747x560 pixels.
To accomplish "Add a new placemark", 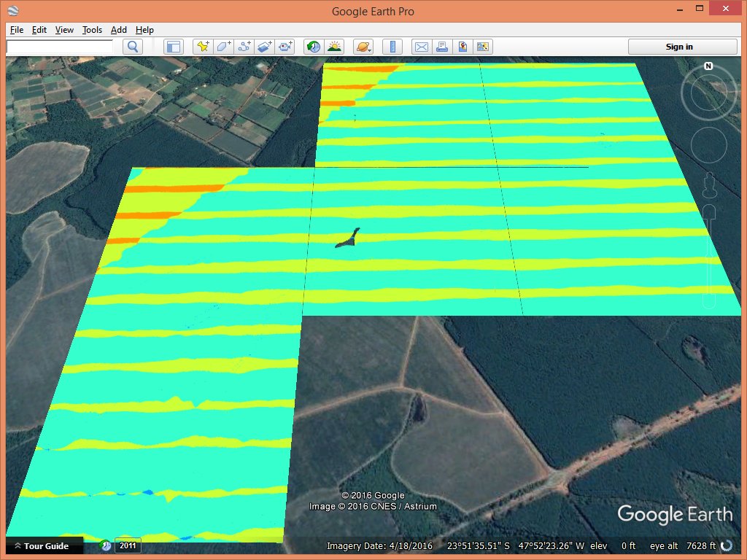I will click(203, 47).
